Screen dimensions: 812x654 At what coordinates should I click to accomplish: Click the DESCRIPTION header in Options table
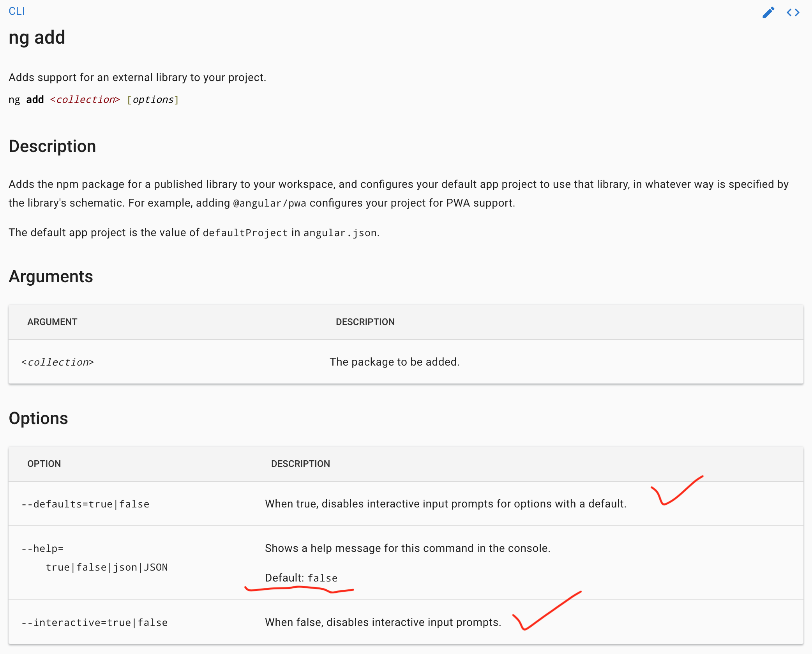coord(300,464)
